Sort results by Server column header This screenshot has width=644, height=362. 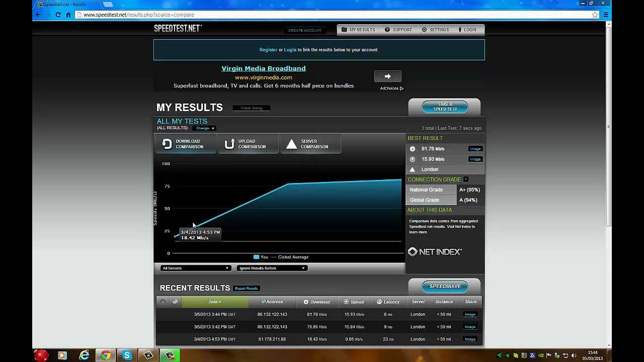coord(418,302)
